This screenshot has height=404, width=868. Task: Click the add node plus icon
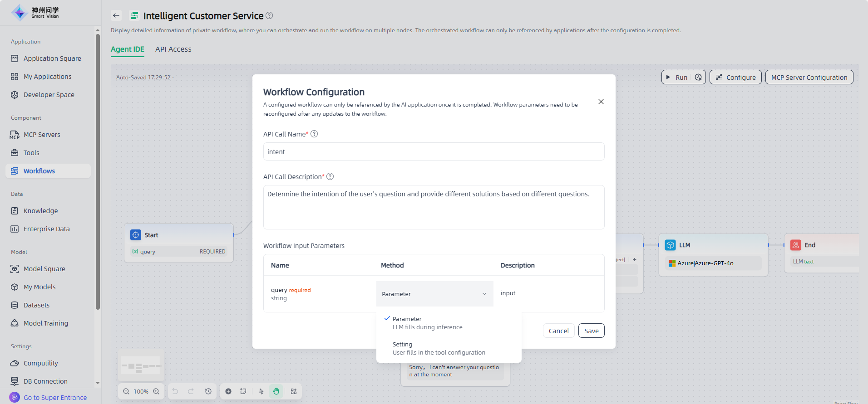pyautogui.click(x=228, y=391)
